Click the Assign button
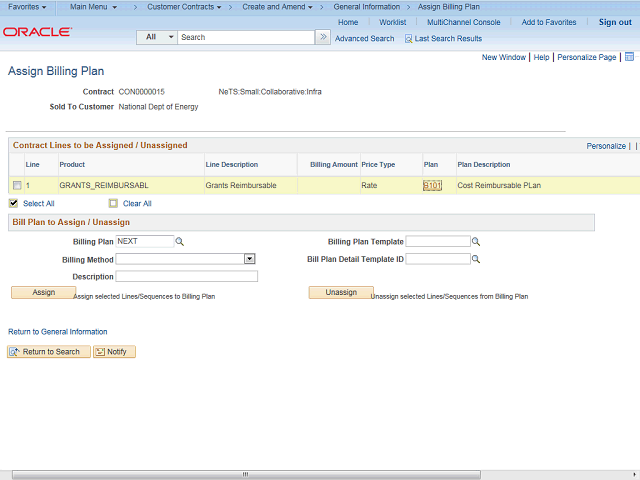This screenshot has width=640, height=480. coord(43,292)
